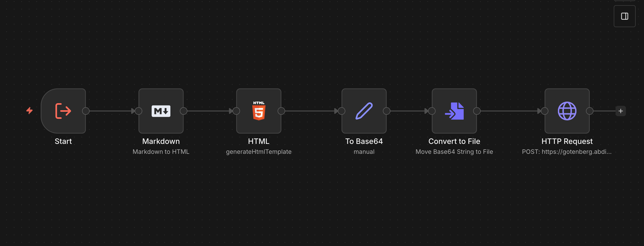Click the Move Base64 String to File subtitle

pos(454,151)
